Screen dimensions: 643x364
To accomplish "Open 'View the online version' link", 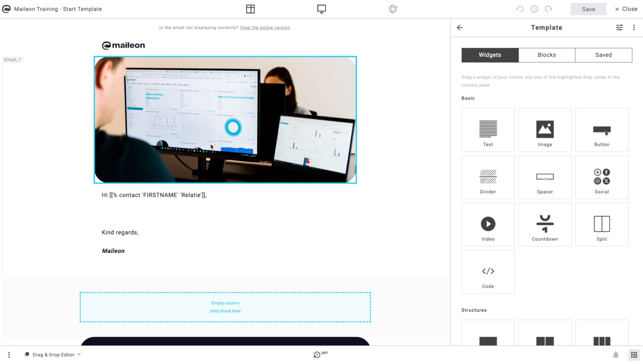I will click(265, 28).
